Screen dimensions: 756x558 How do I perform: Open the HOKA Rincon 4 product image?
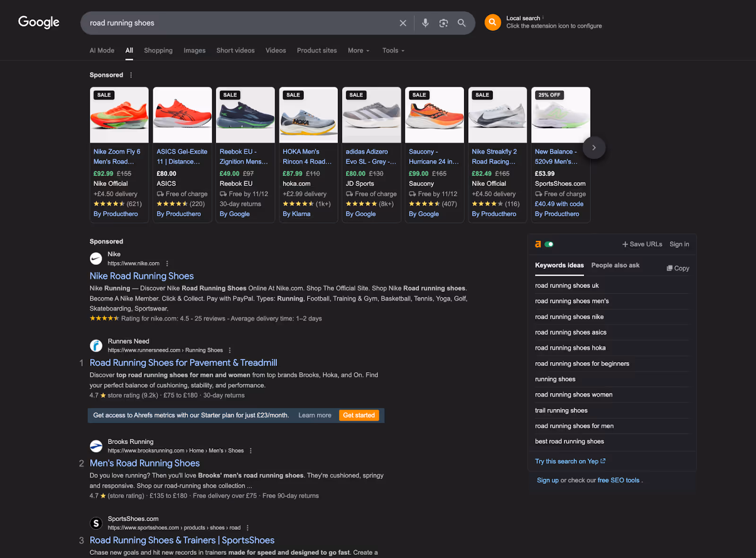click(x=309, y=115)
